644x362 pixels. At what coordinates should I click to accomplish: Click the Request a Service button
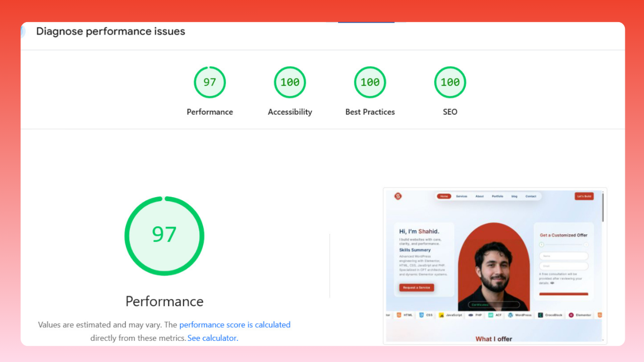click(x=416, y=288)
